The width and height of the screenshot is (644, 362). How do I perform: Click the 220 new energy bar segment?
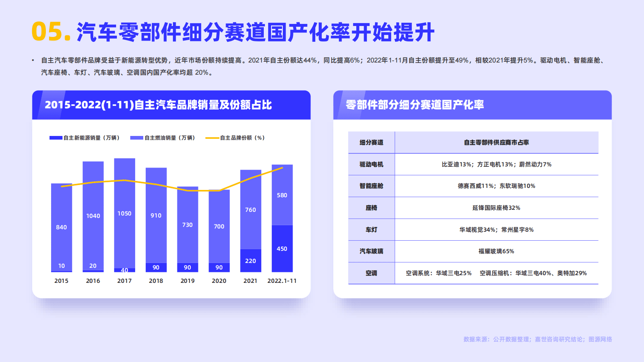(250, 261)
